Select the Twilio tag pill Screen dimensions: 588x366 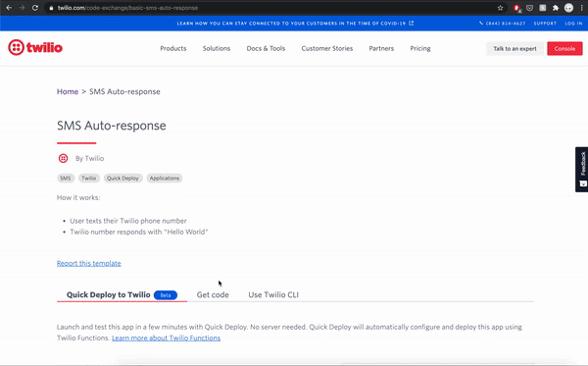click(89, 179)
